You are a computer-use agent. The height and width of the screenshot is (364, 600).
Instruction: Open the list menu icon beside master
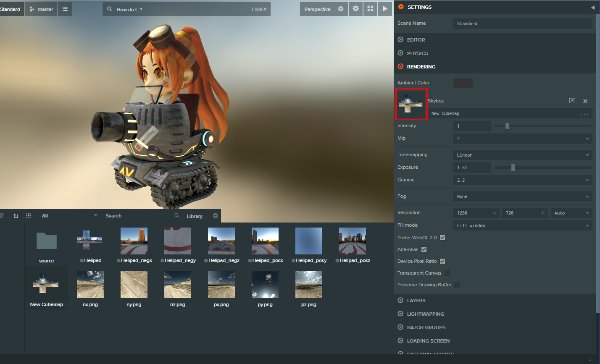(65, 9)
